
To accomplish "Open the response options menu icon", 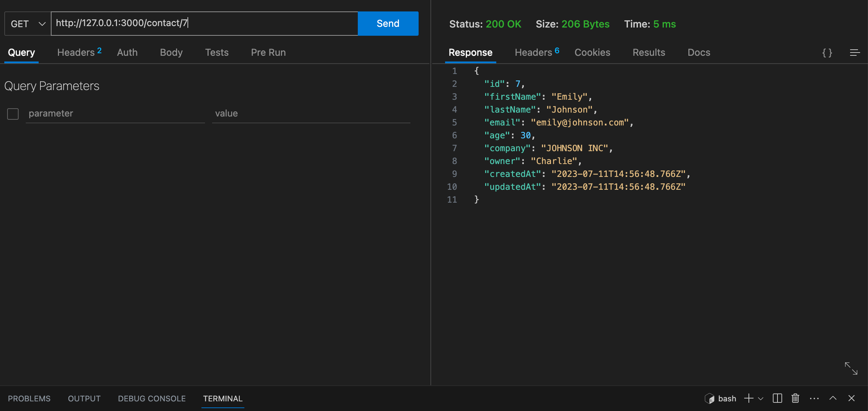I will pyautogui.click(x=855, y=53).
